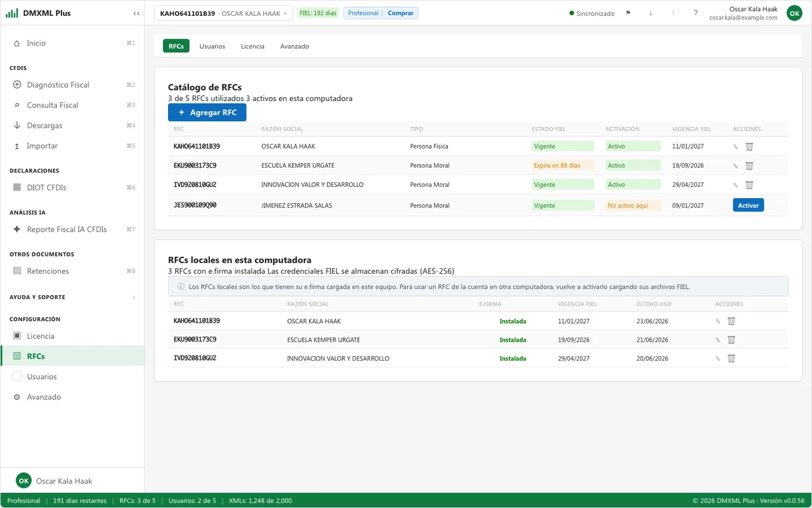Open the Importar section

pos(72,145)
